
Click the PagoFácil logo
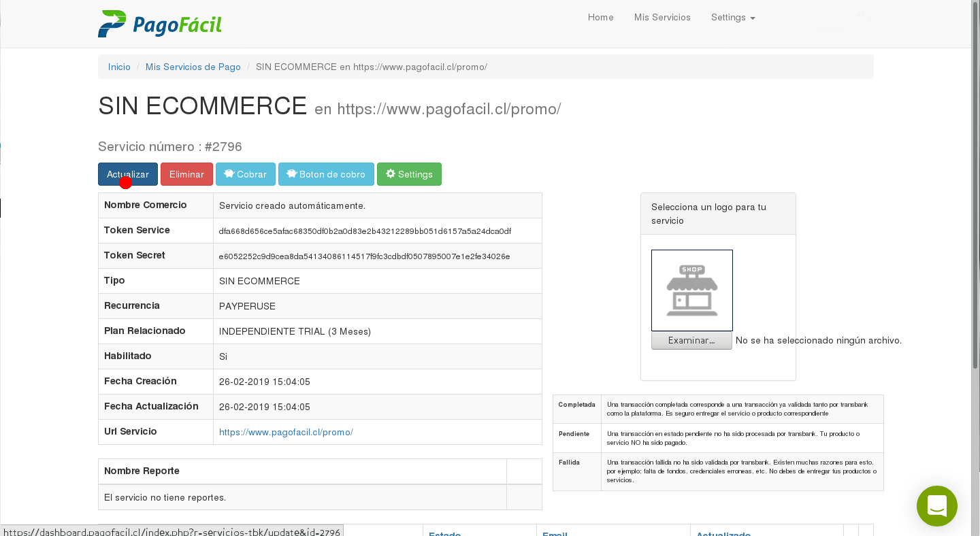tap(160, 24)
